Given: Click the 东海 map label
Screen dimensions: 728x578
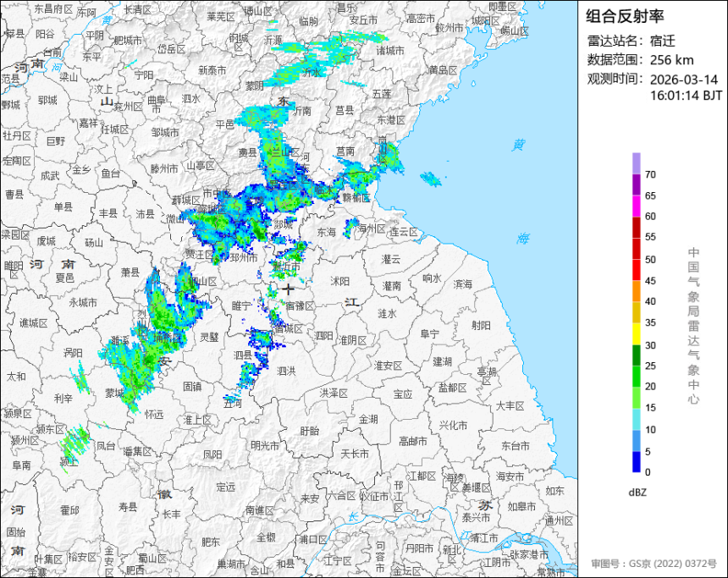Looking at the screenshot, I should click(x=327, y=232).
